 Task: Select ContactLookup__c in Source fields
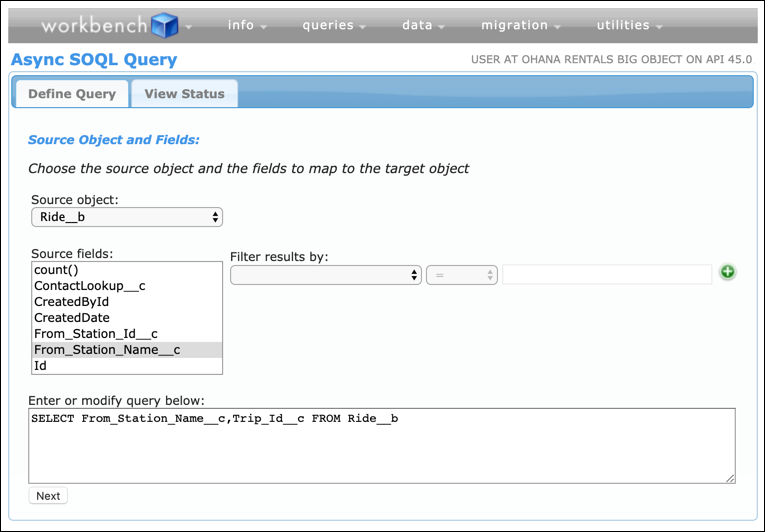click(127, 286)
